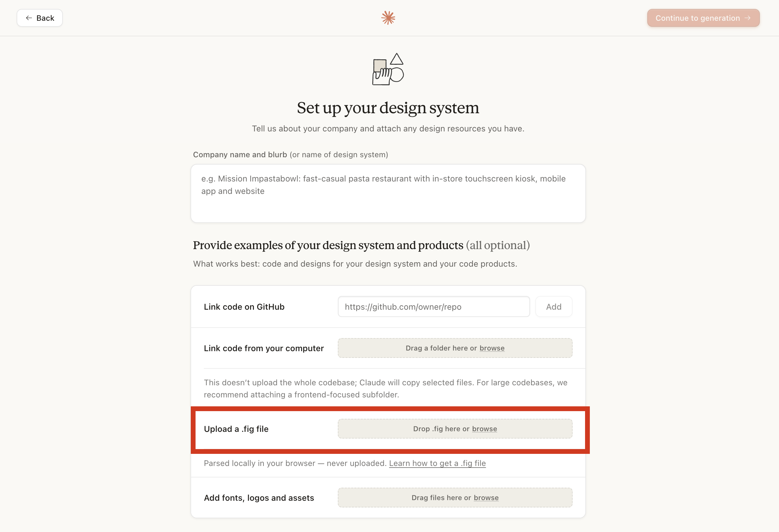
Task: Click the Drop .fig here dropzone
Action: pyautogui.click(x=455, y=429)
